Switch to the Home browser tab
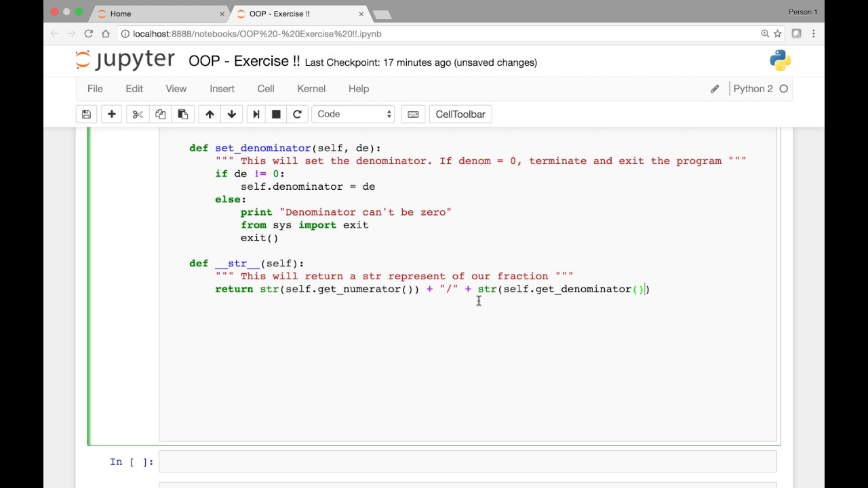868x488 pixels. (x=159, y=14)
